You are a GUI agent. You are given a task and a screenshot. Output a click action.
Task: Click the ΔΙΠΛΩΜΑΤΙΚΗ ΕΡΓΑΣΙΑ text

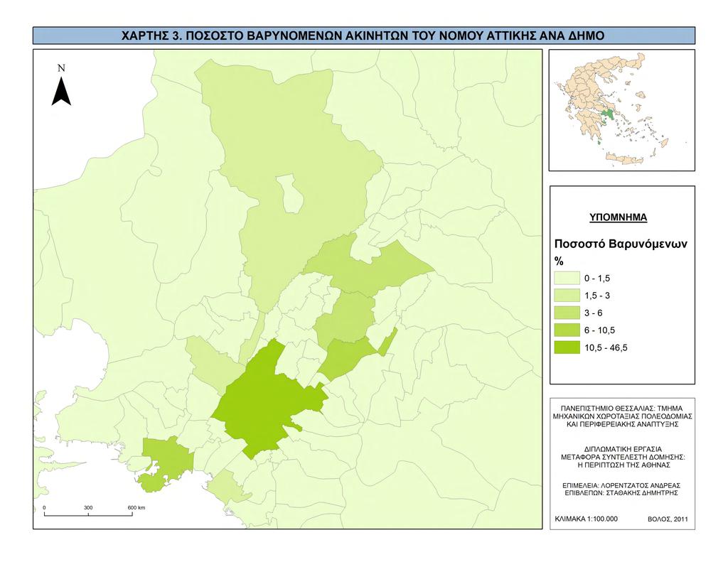[623, 449]
